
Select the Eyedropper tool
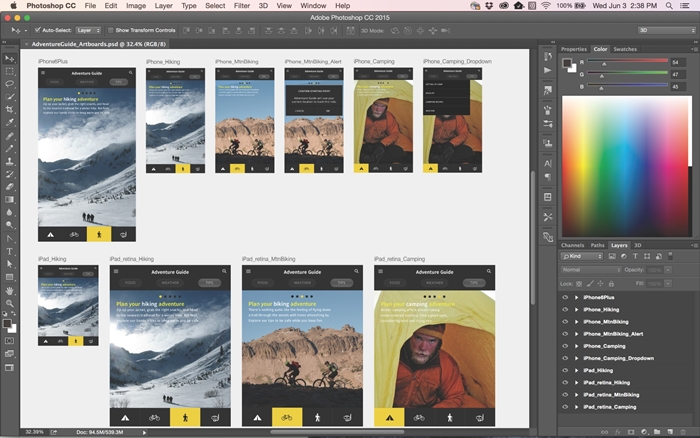pyautogui.click(x=9, y=122)
